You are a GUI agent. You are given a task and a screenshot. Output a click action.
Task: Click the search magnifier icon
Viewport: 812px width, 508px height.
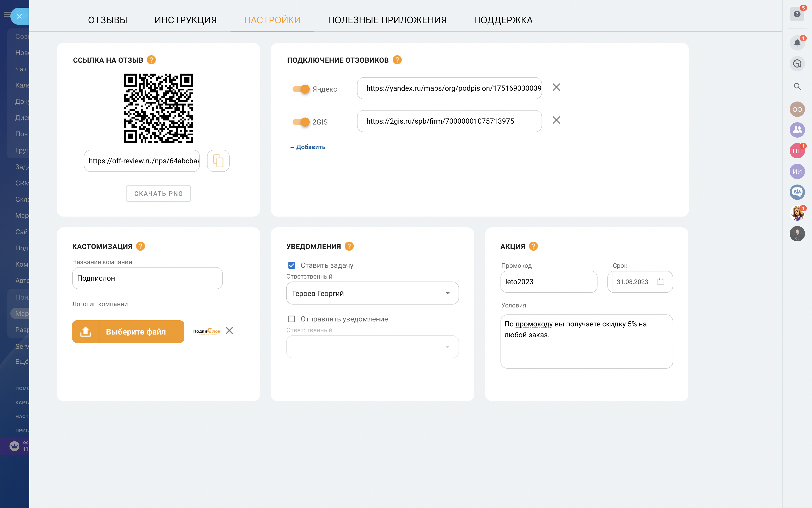[797, 87]
